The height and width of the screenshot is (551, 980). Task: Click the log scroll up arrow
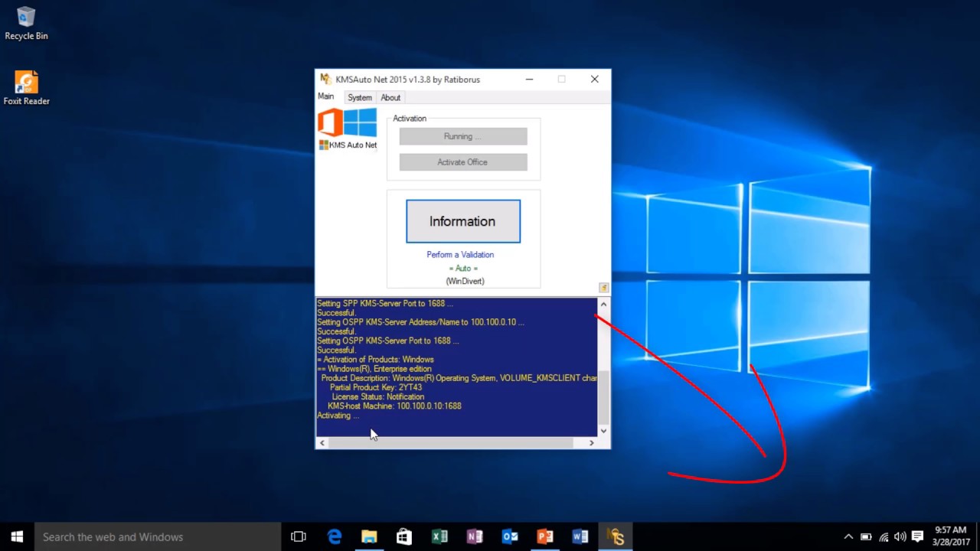click(x=603, y=305)
